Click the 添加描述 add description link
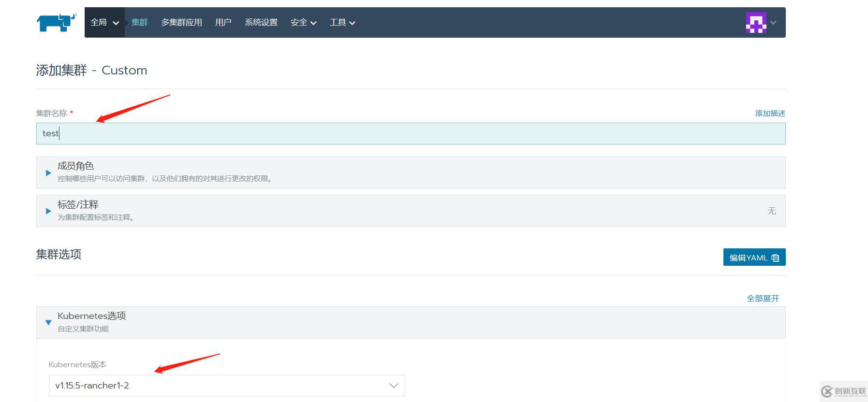Image resolution: width=868 pixels, height=402 pixels. point(770,113)
